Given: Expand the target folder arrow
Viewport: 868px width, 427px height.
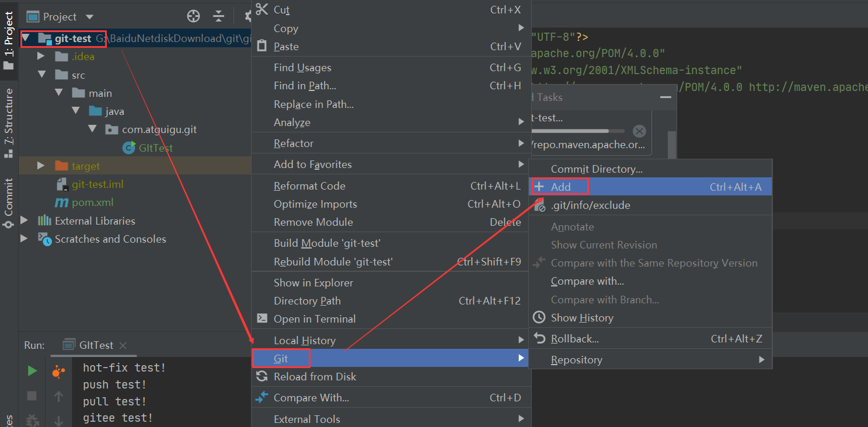Looking at the screenshot, I should tap(41, 166).
